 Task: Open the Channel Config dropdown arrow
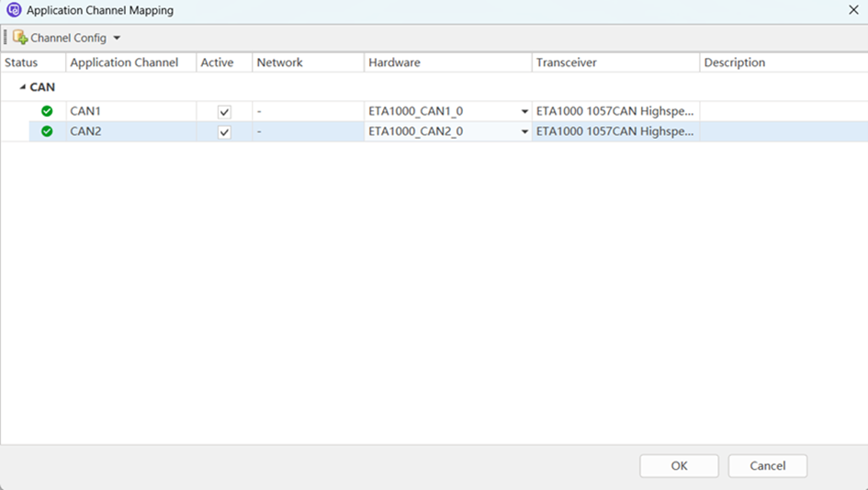pyautogui.click(x=117, y=39)
